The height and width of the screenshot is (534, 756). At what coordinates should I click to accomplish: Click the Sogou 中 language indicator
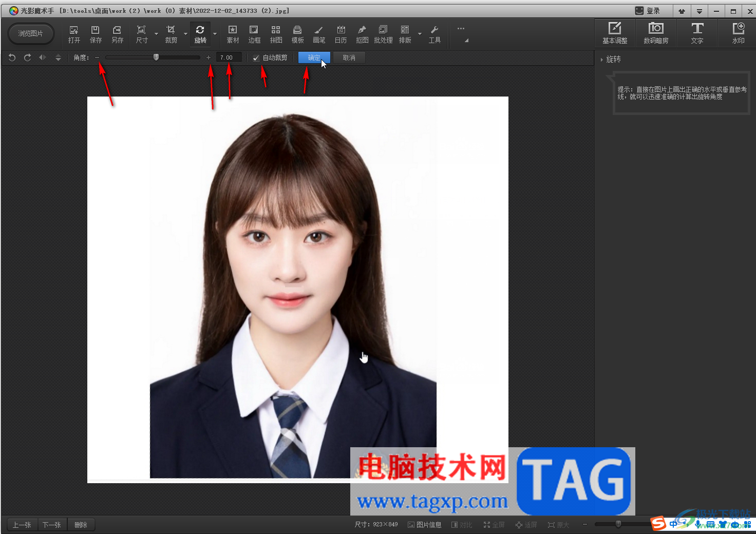pos(673,524)
